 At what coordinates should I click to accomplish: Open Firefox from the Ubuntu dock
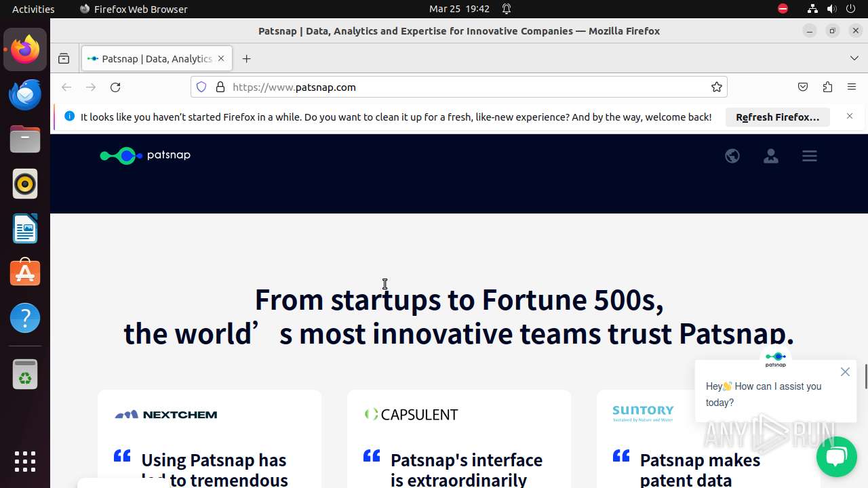25,49
